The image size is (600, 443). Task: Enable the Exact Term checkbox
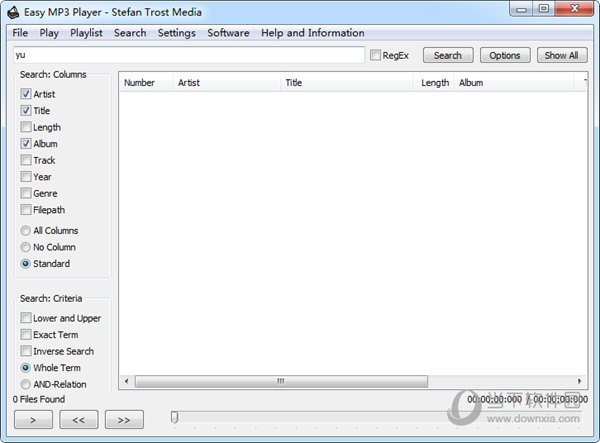pos(26,334)
